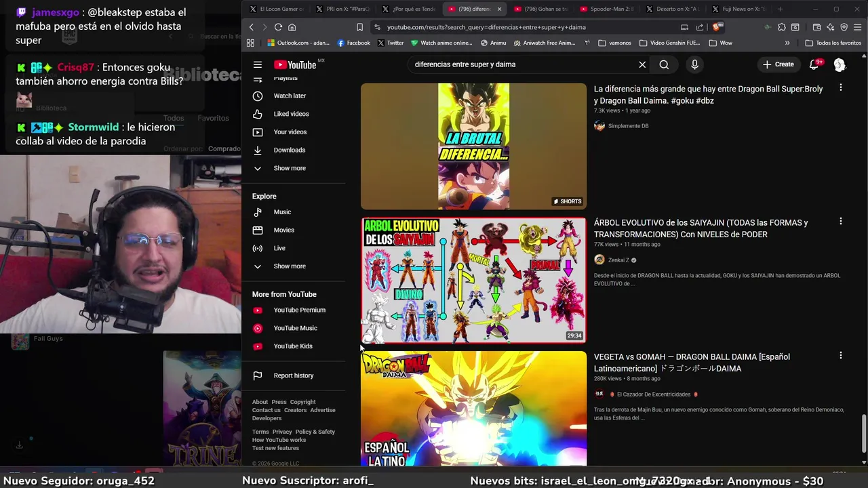Viewport: 868px width, 488px height.
Task: Switch to the Gohan se tra YouTube tab
Action: coord(540,9)
